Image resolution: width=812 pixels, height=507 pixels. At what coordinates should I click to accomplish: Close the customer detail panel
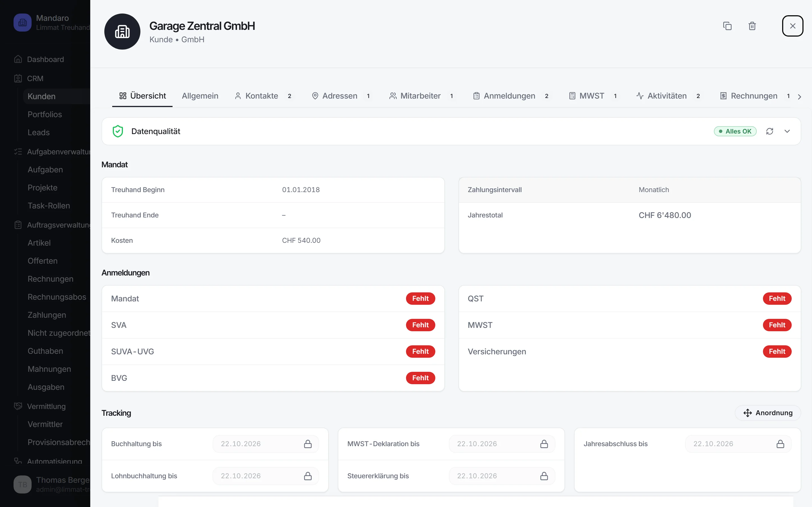tap(793, 26)
